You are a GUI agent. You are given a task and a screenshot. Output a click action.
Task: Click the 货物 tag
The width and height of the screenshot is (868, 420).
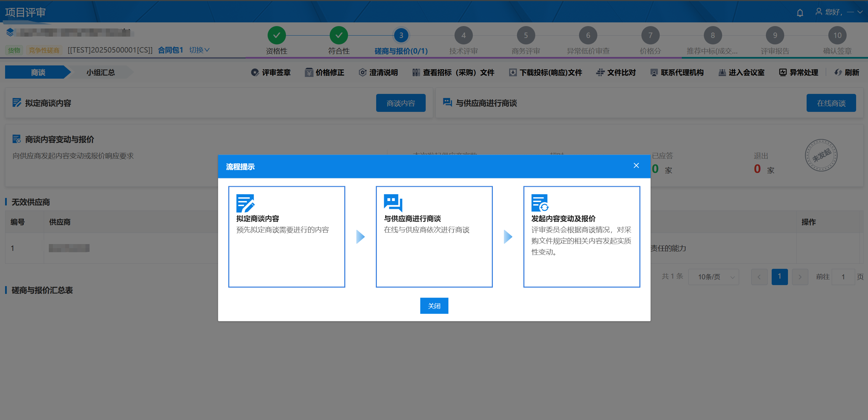click(x=14, y=51)
